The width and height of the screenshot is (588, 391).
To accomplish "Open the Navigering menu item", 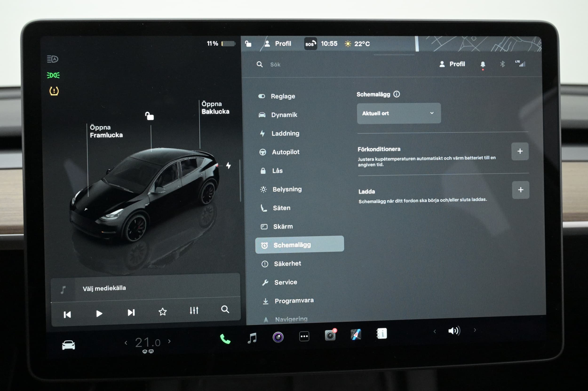I will [285, 319].
